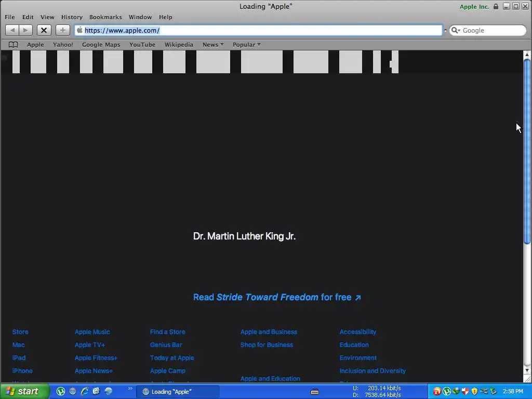
Task: Add bookmark with the plus button
Action: [x=62, y=30]
